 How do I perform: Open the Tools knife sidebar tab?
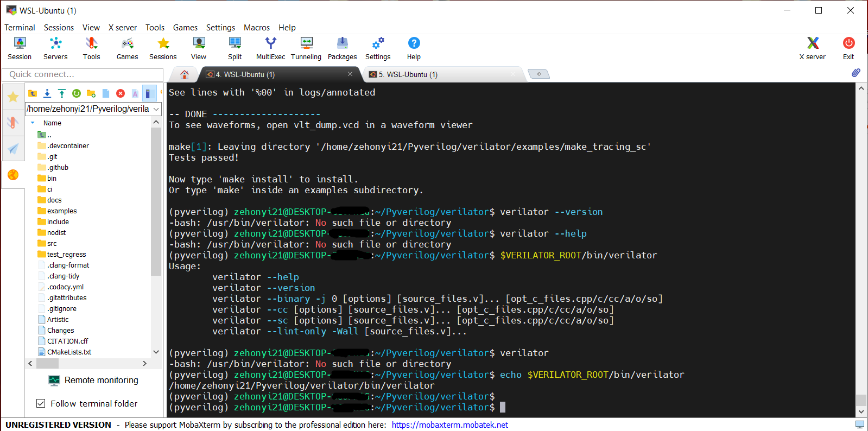(x=13, y=122)
